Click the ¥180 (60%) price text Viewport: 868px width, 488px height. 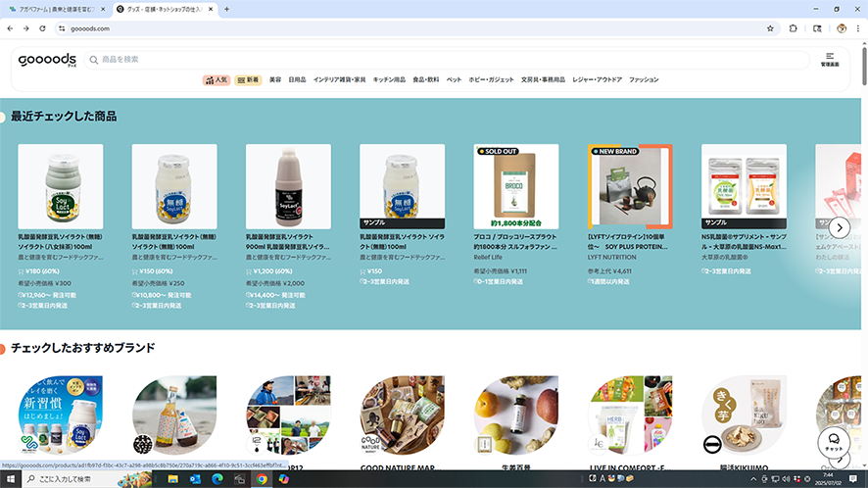(43, 271)
